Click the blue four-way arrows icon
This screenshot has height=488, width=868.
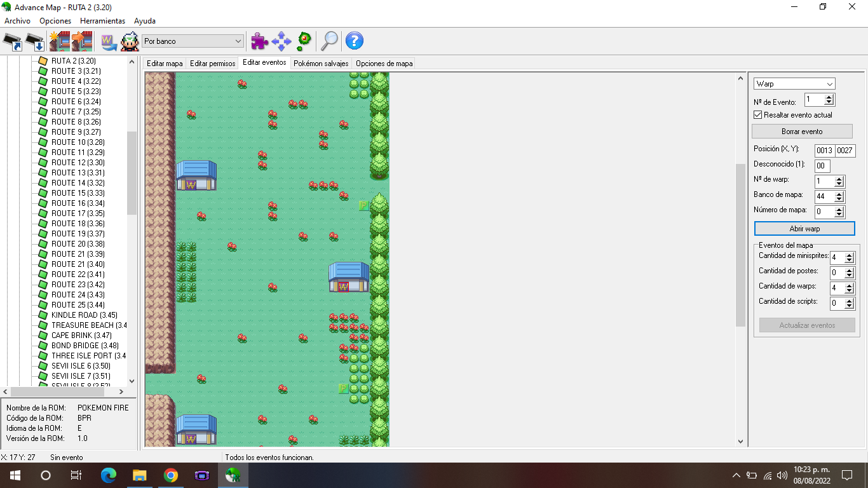point(281,41)
